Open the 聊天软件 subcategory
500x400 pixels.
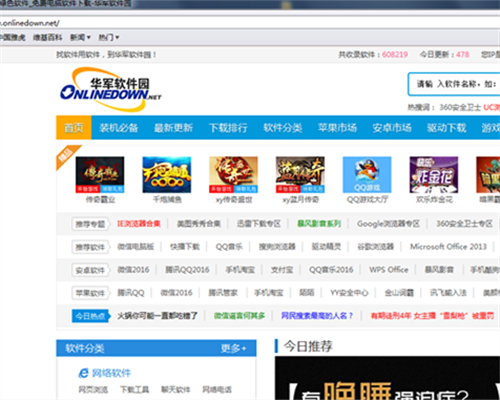tap(176, 389)
